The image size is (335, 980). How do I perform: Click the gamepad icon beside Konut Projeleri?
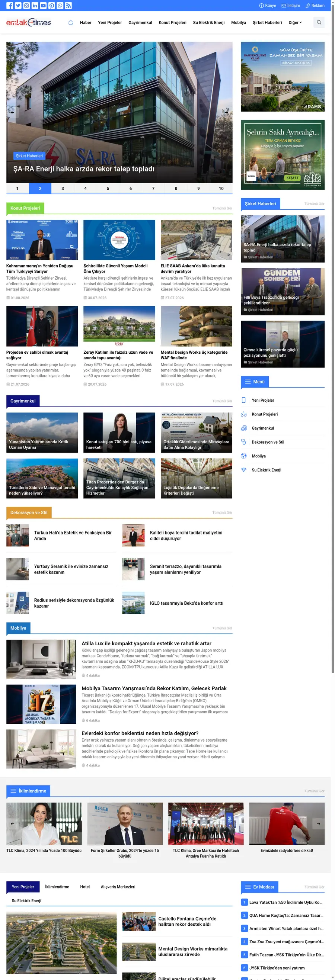pyautogui.click(x=244, y=414)
